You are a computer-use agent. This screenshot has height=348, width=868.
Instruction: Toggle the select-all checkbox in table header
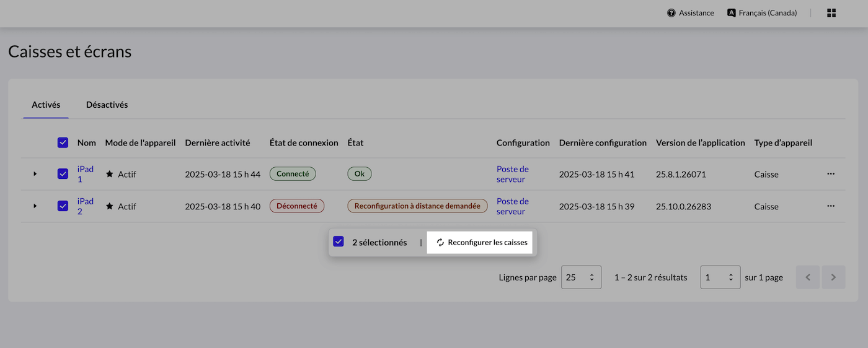click(x=63, y=142)
